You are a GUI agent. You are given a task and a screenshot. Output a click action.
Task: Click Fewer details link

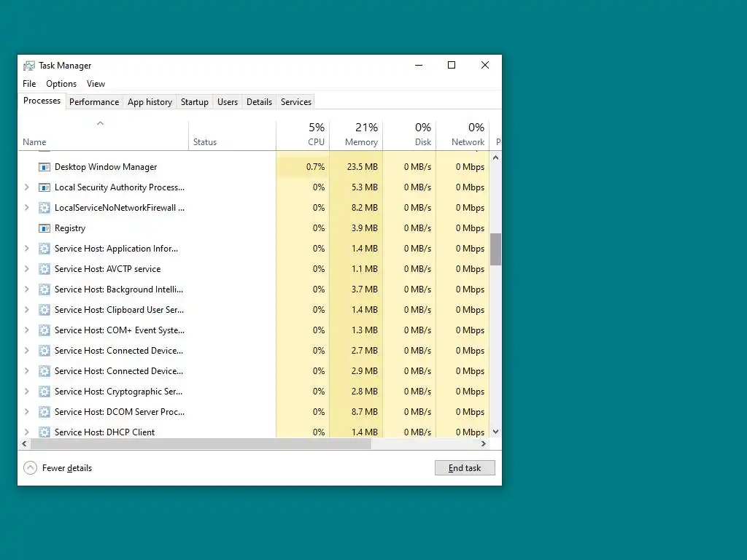[x=66, y=468]
